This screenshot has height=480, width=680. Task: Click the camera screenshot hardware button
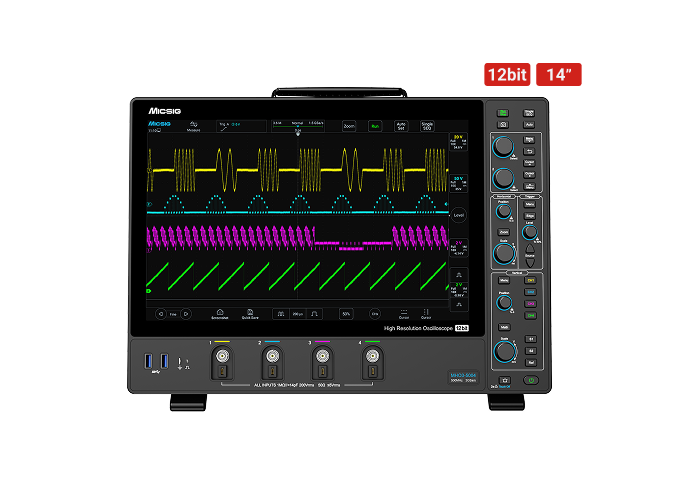(503, 125)
